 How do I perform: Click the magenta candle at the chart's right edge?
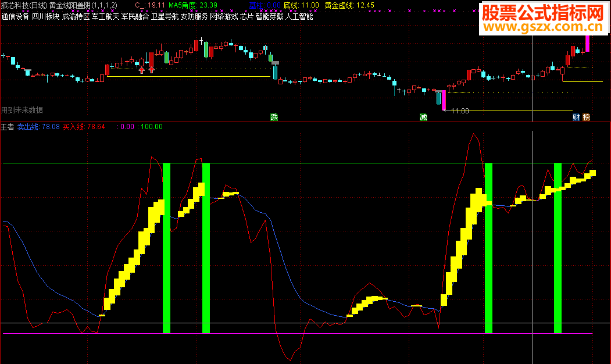point(587,44)
